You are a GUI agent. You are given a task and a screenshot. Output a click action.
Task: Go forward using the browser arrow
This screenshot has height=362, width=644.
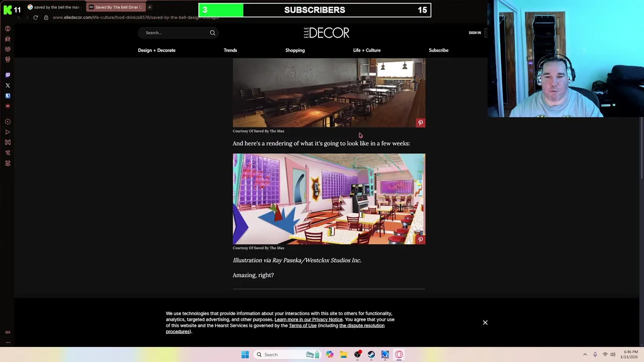(27, 18)
